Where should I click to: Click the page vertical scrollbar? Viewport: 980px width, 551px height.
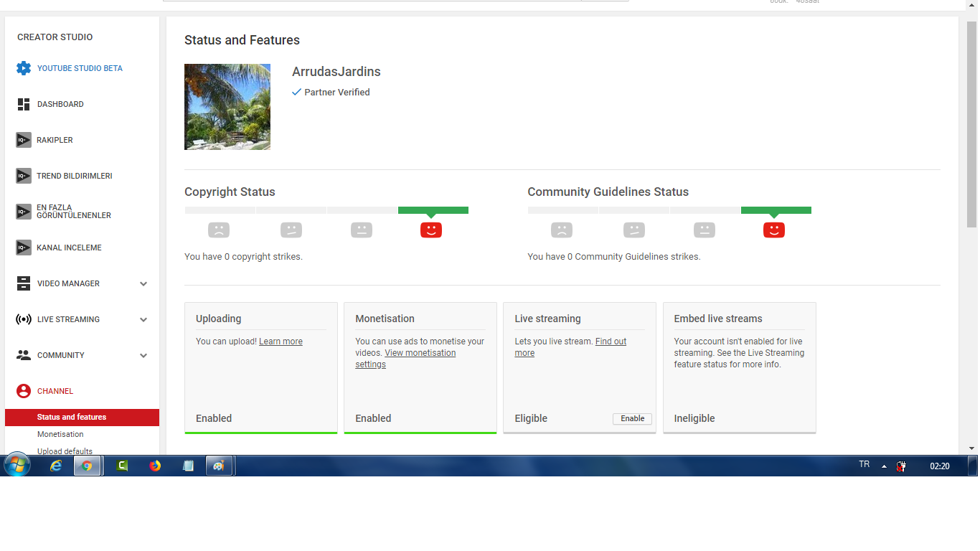pos(971,125)
